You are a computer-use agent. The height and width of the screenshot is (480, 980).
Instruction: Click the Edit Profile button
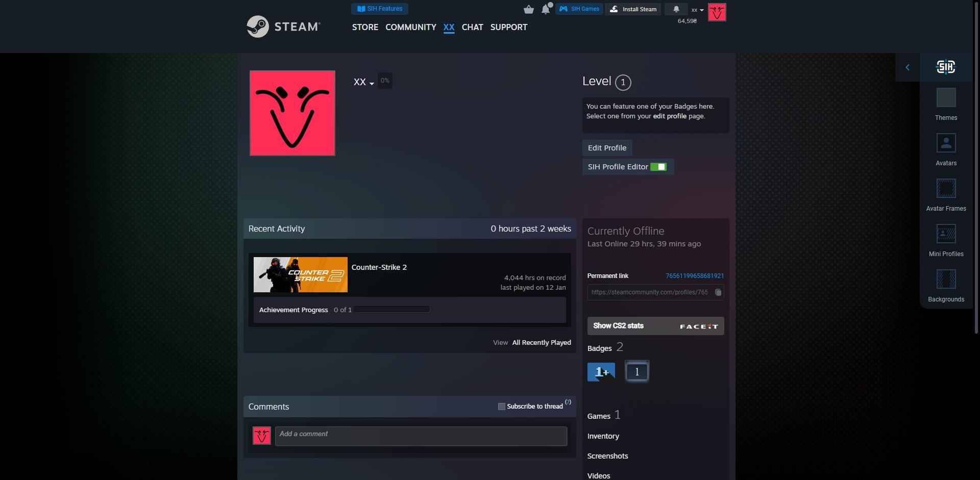pos(607,148)
